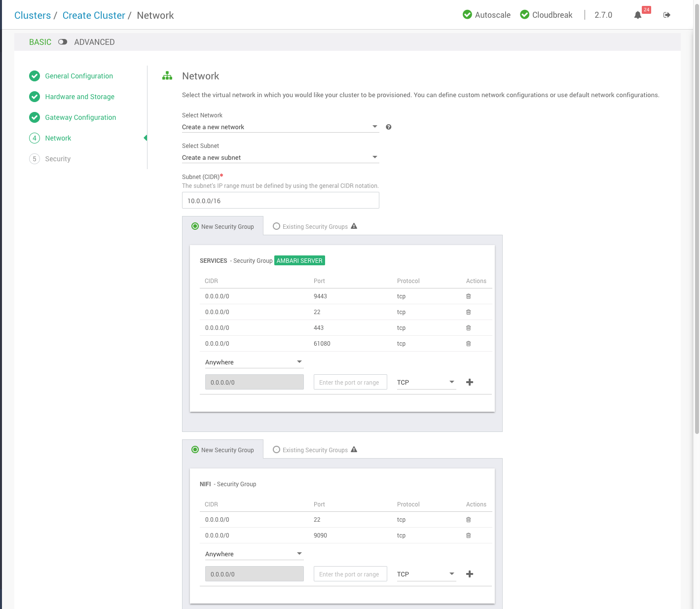Go to the Security step in sidebar

[58, 158]
